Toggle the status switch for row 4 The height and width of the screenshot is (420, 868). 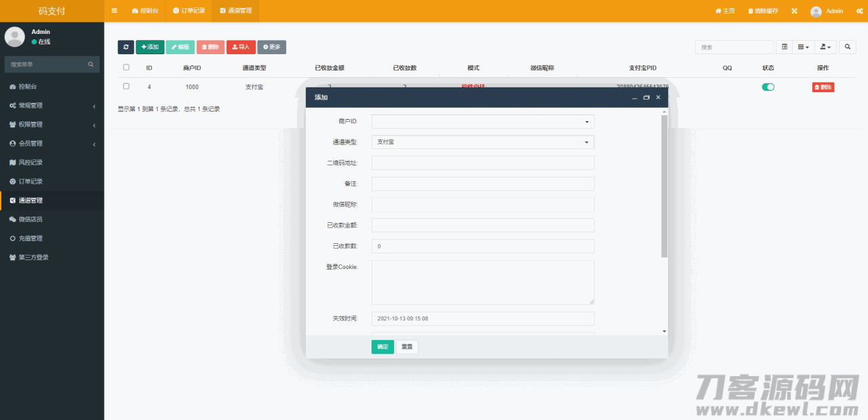[768, 87]
